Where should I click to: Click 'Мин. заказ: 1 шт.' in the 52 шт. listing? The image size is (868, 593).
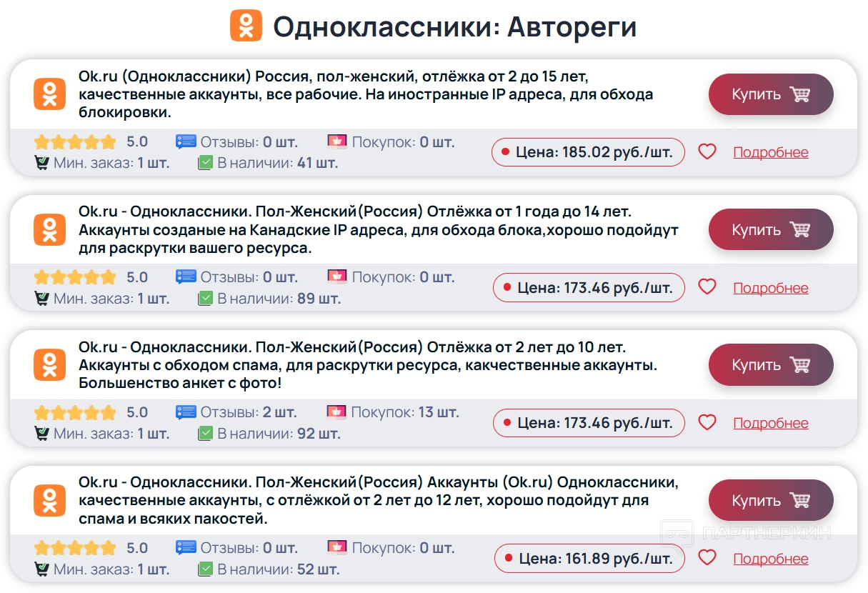coord(111,569)
